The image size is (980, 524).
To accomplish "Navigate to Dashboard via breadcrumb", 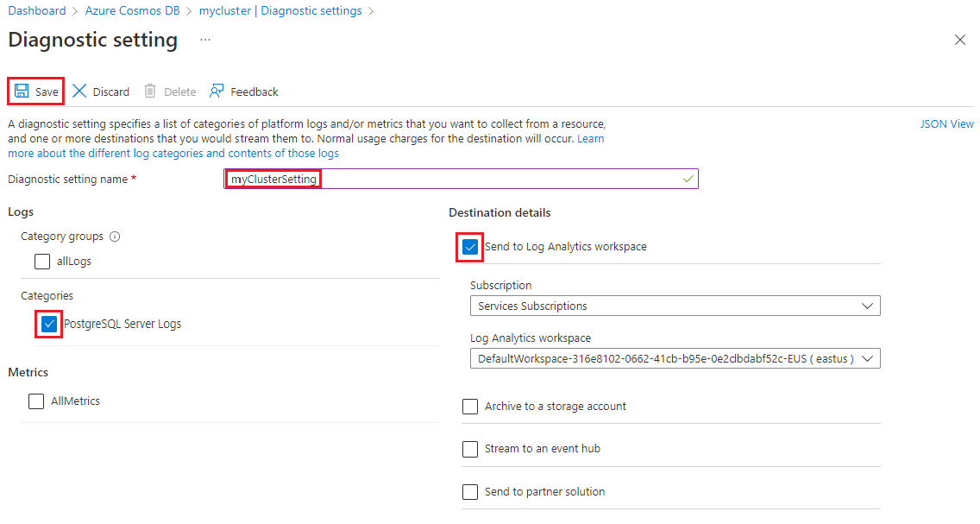I will [x=37, y=10].
